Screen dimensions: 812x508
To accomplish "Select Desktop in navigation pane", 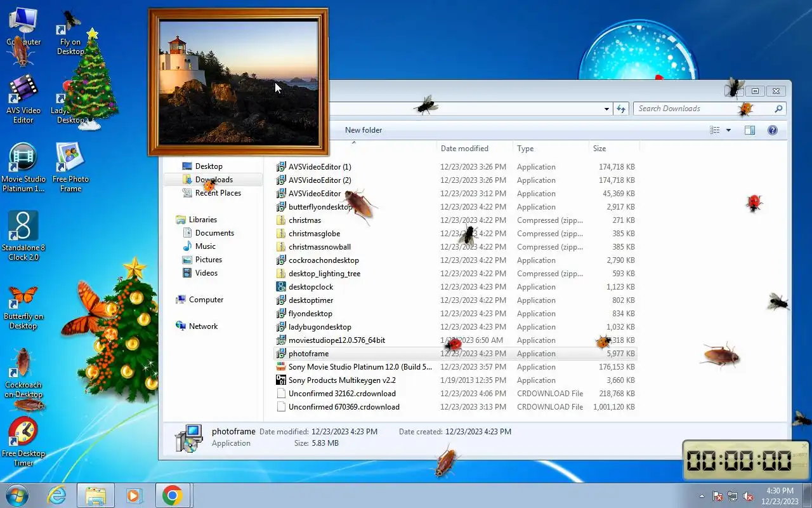I will click(x=209, y=166).
